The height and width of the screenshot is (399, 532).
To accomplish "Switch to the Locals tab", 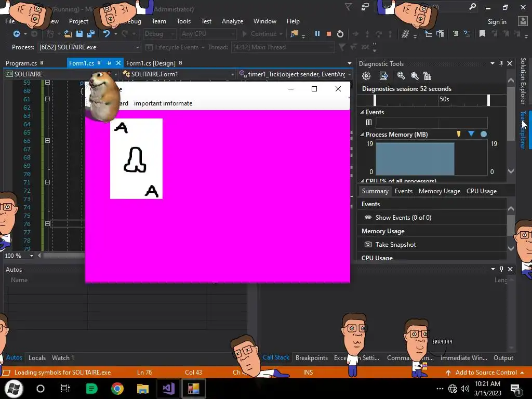I will click(37, 357).
